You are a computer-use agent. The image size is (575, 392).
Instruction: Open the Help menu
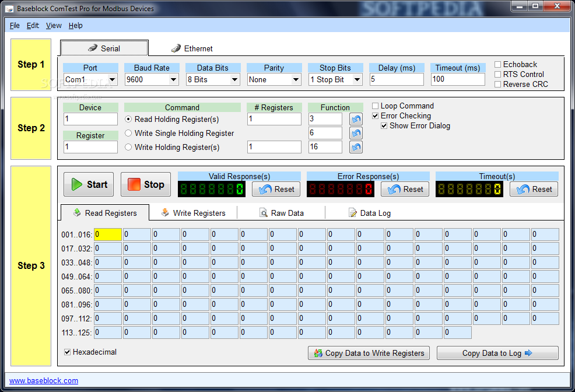tap(76, 26)
